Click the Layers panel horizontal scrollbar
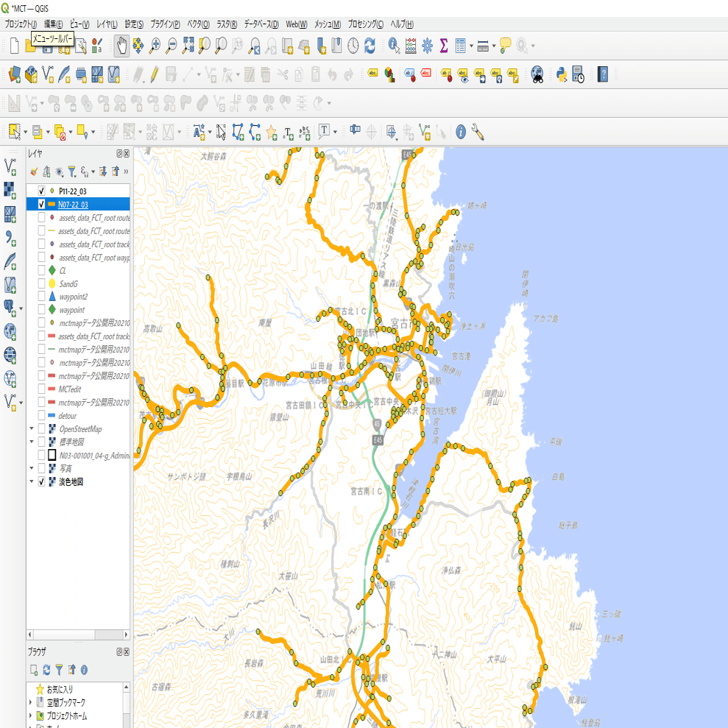The image size is (728, 728). 78,635
